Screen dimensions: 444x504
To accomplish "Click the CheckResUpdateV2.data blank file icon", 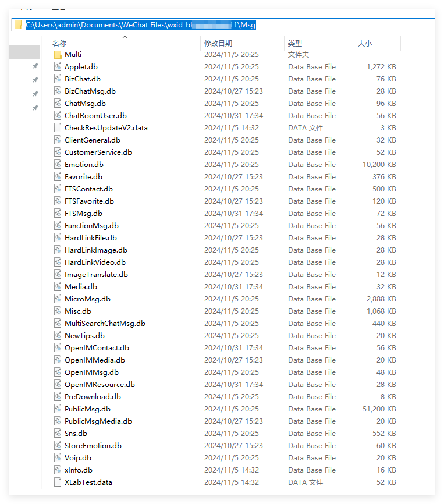I will point(58,128).
